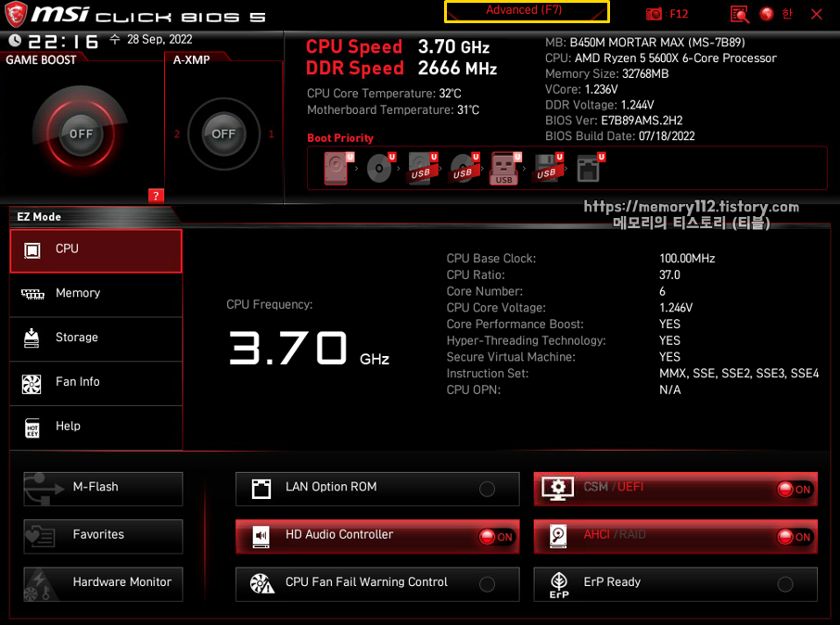Select the network boot device icon
The height and width of the screenshot is (625, 840).
pyautogui.click(x=591, y=169)
